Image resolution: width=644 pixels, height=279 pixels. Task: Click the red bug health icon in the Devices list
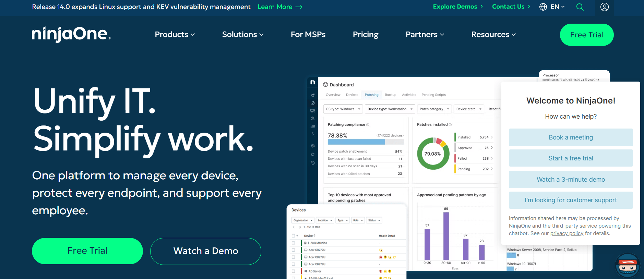(381, 257)
